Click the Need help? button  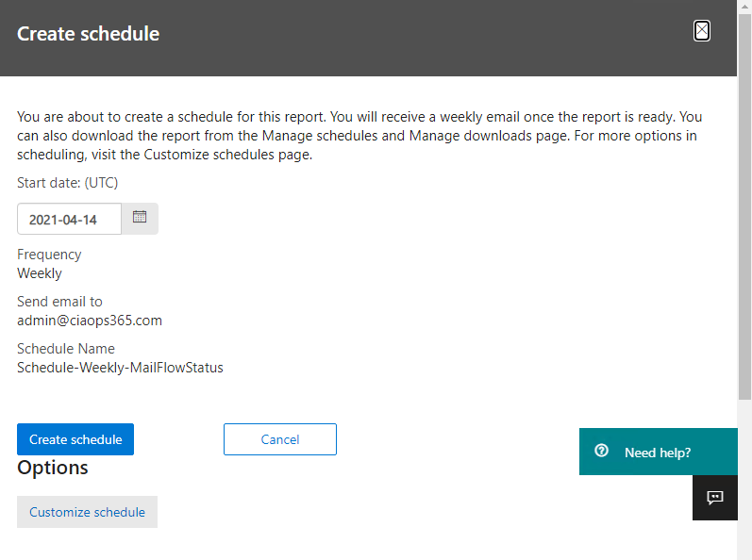658,453
